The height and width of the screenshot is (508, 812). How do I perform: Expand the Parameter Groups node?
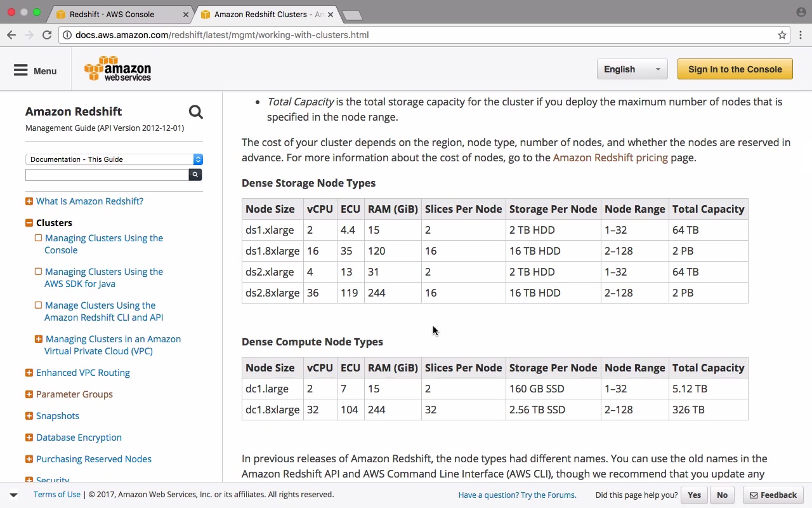coord(29,394)
